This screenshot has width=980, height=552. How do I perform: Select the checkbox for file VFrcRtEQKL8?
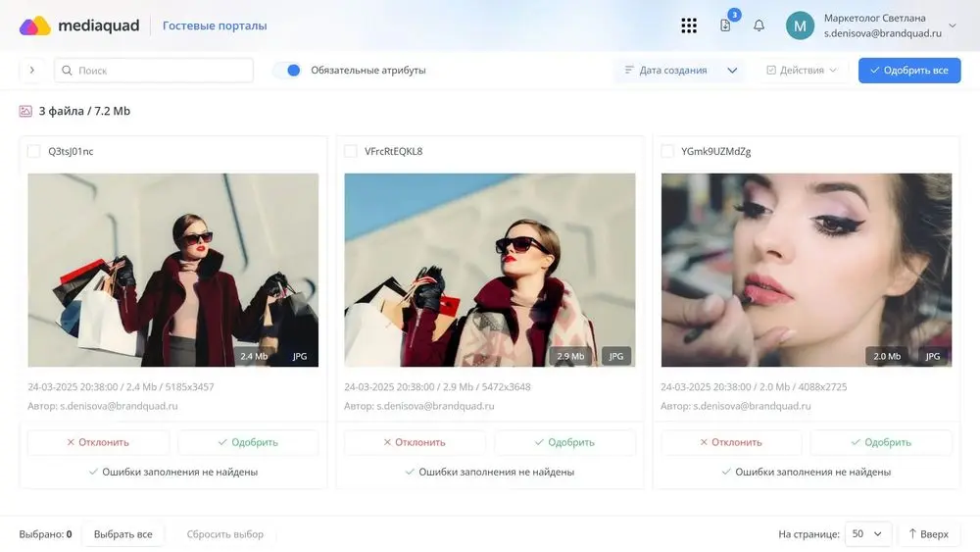point(351,151)
